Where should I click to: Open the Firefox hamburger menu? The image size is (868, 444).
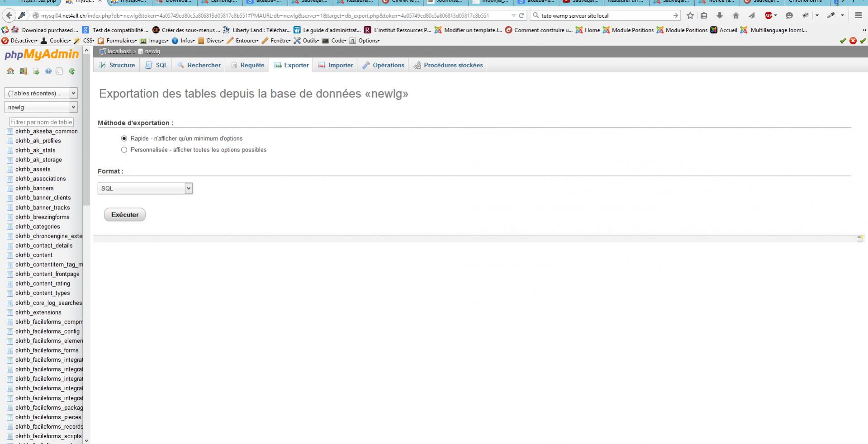[858, 15]
